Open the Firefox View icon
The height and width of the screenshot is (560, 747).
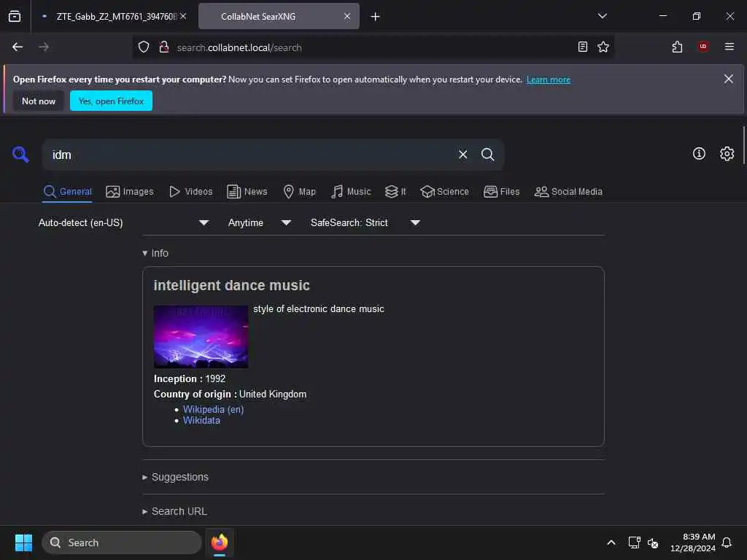click(15, 16)
